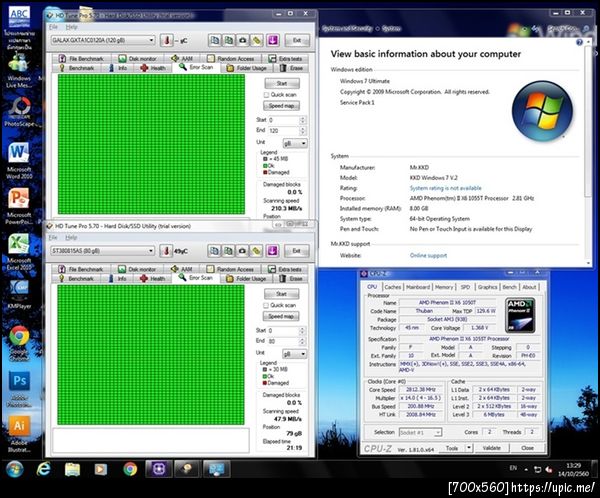Open CPU-Z Socket #1 selection dropdown
The height and width of the screenshot is (498, 600).
point(421,432)
